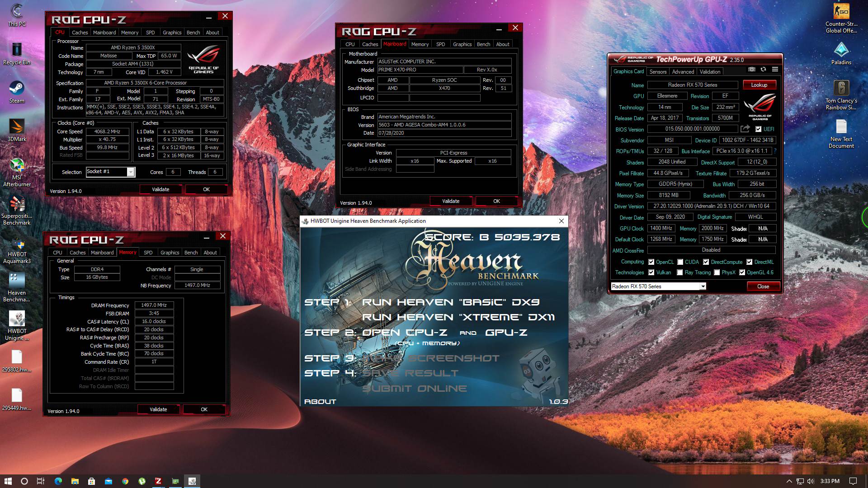Click Close button in GPU-Z
The width and height of the screenshot is (868, 488).
click(x=763, y=286)
